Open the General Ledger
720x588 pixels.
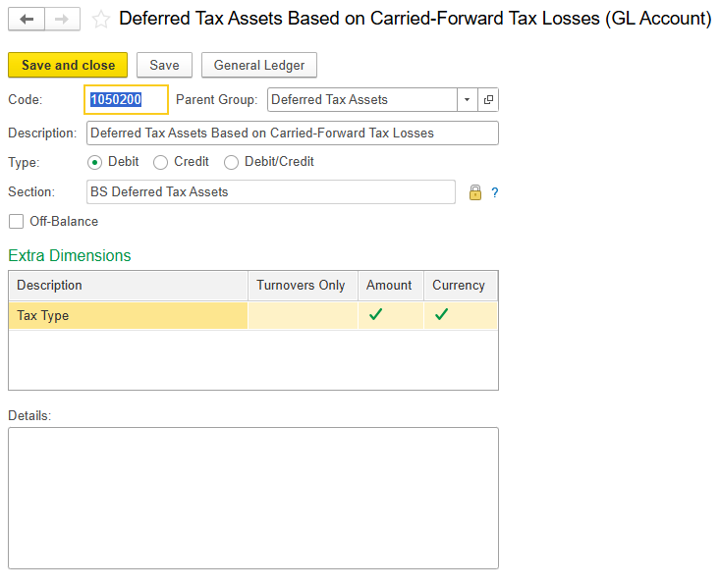point(259,65)
